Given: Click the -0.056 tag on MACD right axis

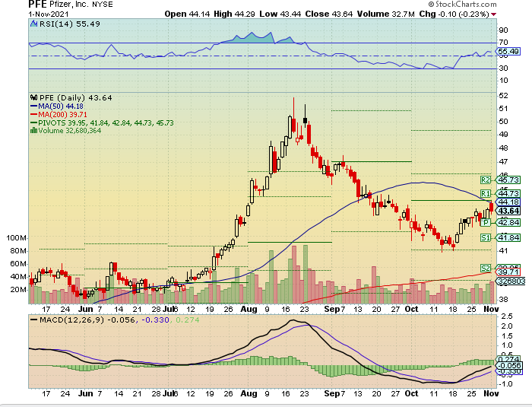Looking at the screenshot, I should pyautogui.click(x=508, y=366).
